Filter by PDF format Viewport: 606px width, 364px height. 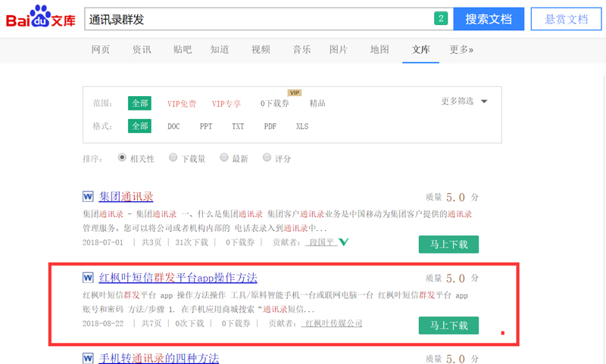(270, 126)
